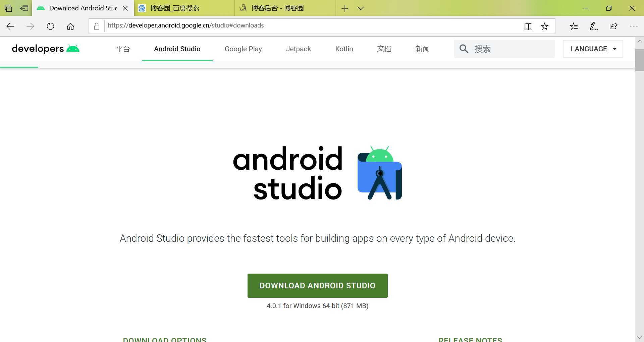The height and width of the screenshot is (342, 644).
Task: Open the Favorites hub icon
Action: click(574, 26)
